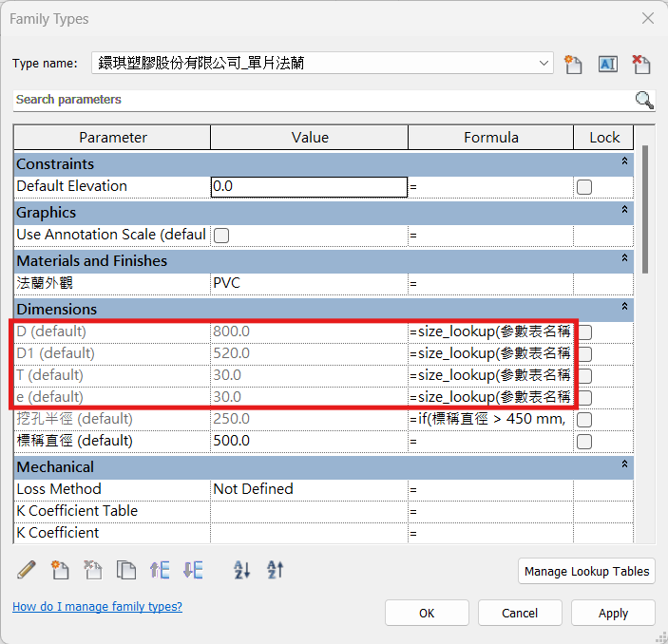Open 'How do I manage family types?' link

point(97,607)
